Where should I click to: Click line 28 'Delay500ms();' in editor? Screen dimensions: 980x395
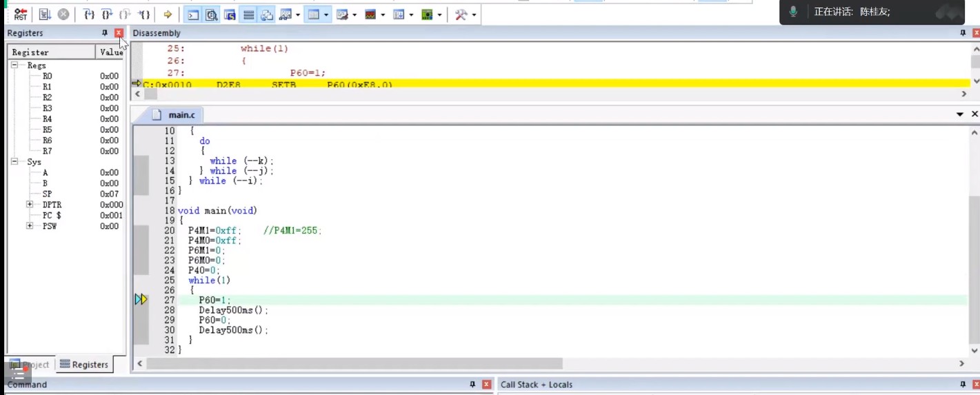[233, 310]
